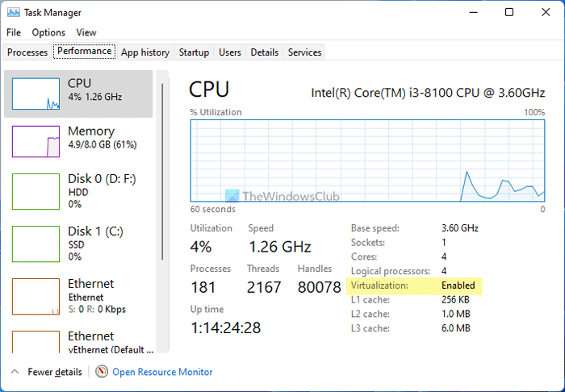
Task: Collapse view with the Fewer details chevron
Action: click(15, 372)
